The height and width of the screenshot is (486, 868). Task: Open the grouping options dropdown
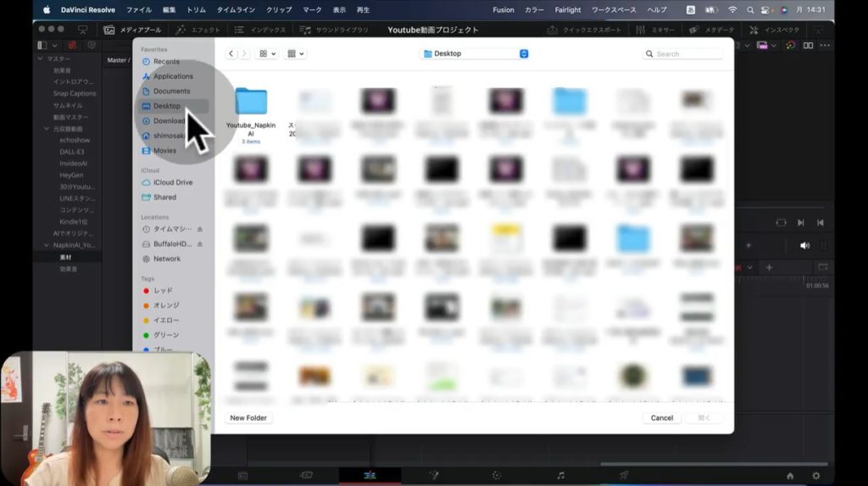tap(296, 53)
